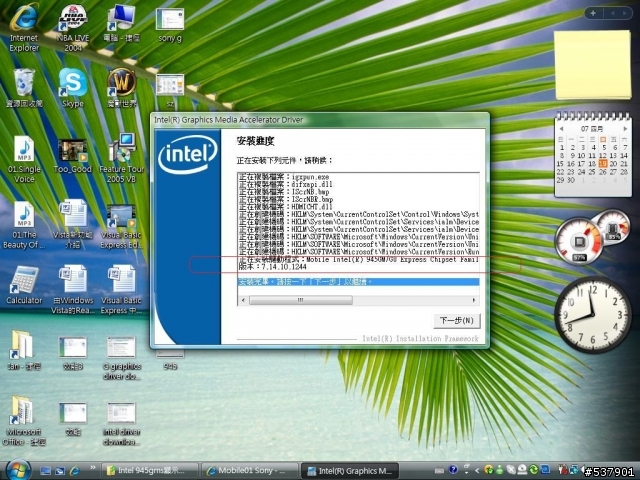Select the Visual Basic Express Ed... shortcut
The width and height of the screenshot is (640, 480).
(x=121, y=227)
